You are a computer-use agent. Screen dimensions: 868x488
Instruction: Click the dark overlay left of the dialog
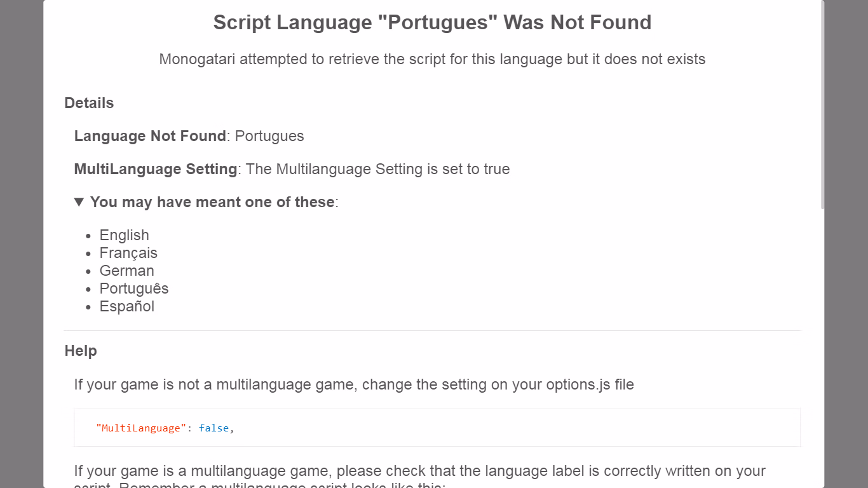pyautogui.click(x=21, y=244)
